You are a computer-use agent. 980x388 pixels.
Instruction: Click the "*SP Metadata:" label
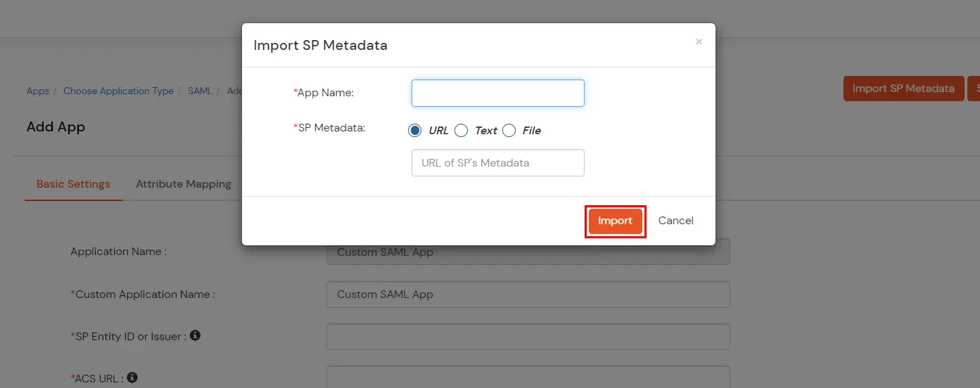click(x=329, y=128)
